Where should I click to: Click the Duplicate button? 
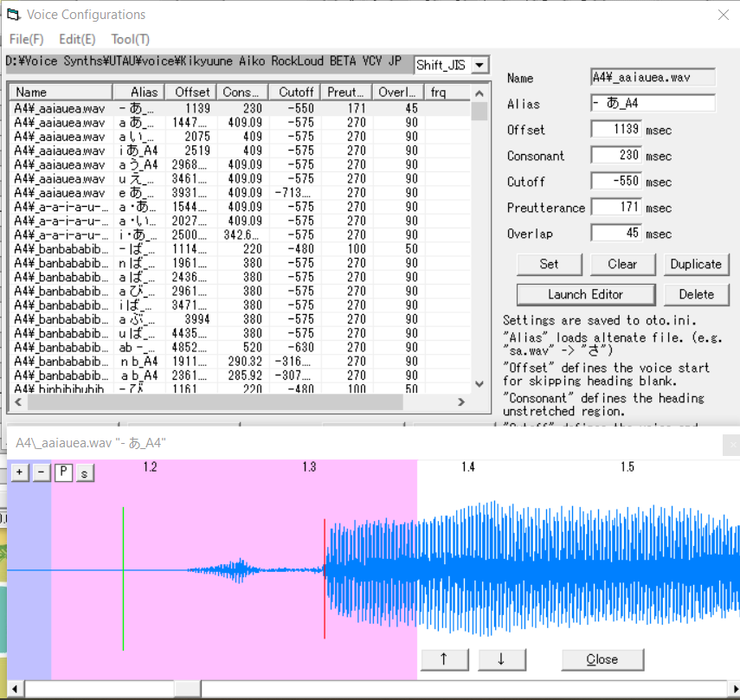[x=696, y=264]
